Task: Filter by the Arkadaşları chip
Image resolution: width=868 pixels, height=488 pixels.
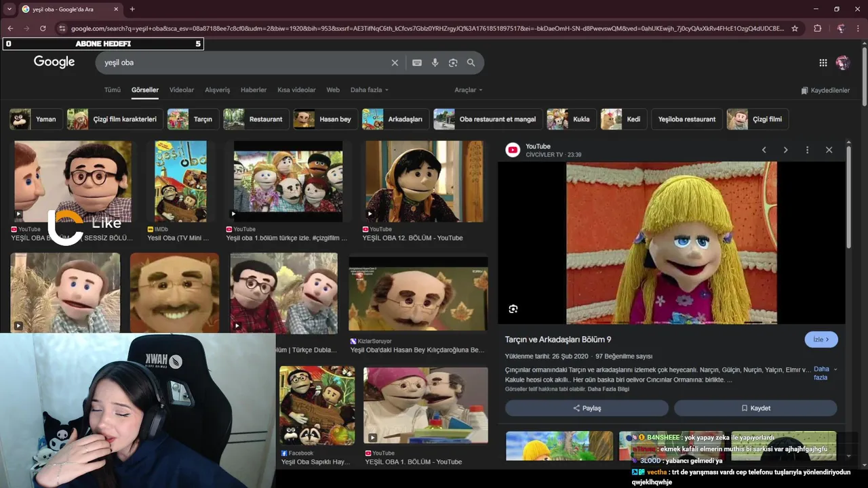Action: [395, 119]
